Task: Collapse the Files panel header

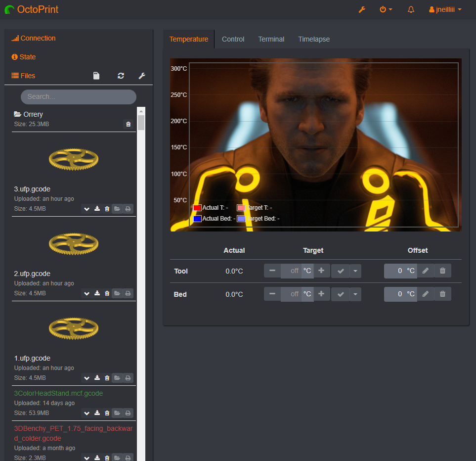Action: [23, 76]
